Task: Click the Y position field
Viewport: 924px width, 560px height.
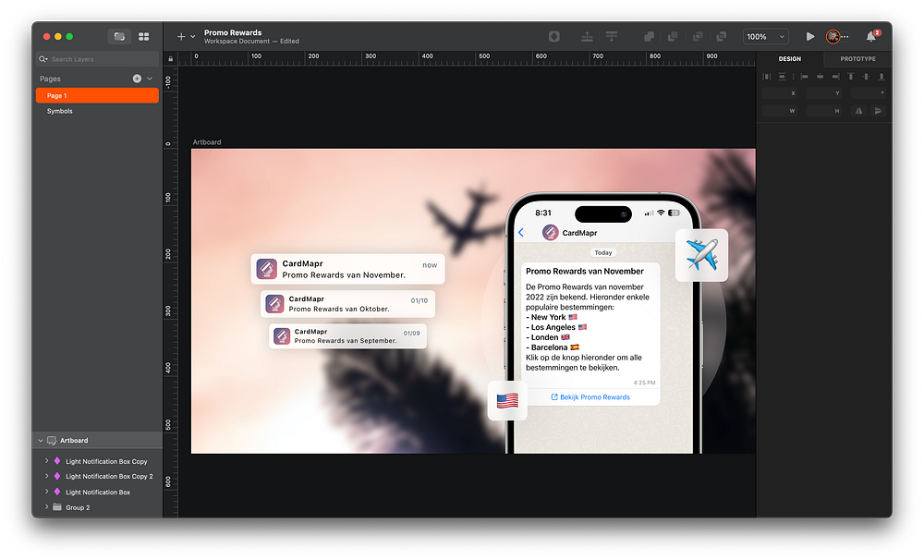Action: (x=824, y=93)
